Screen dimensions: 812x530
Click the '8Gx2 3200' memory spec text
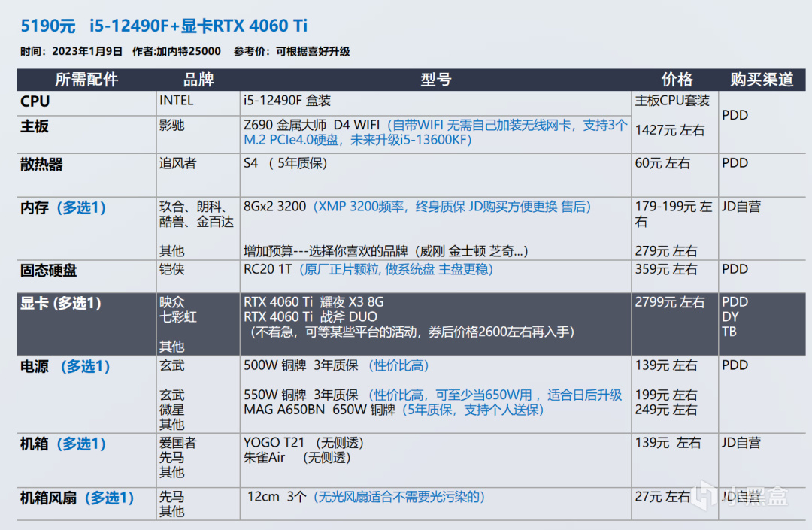[274, 207]
